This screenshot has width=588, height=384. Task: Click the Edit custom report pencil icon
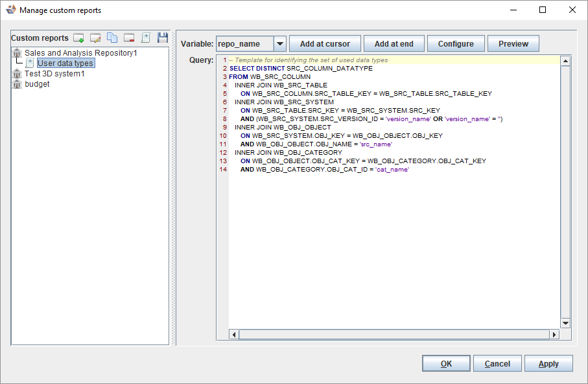pyautogui.click(x=95, y=38)
